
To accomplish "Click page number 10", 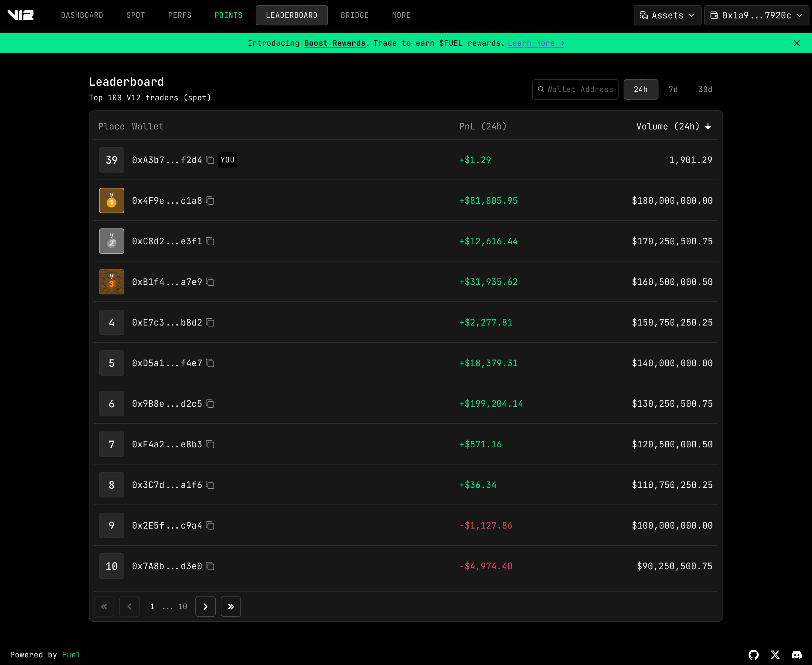I will 182,606.
